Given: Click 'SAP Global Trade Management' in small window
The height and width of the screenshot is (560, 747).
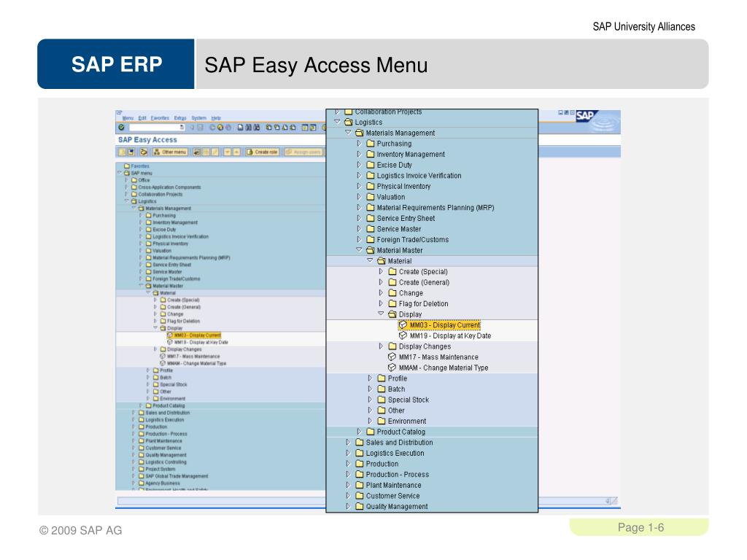Looking at the screenshot, I should 177,475.
